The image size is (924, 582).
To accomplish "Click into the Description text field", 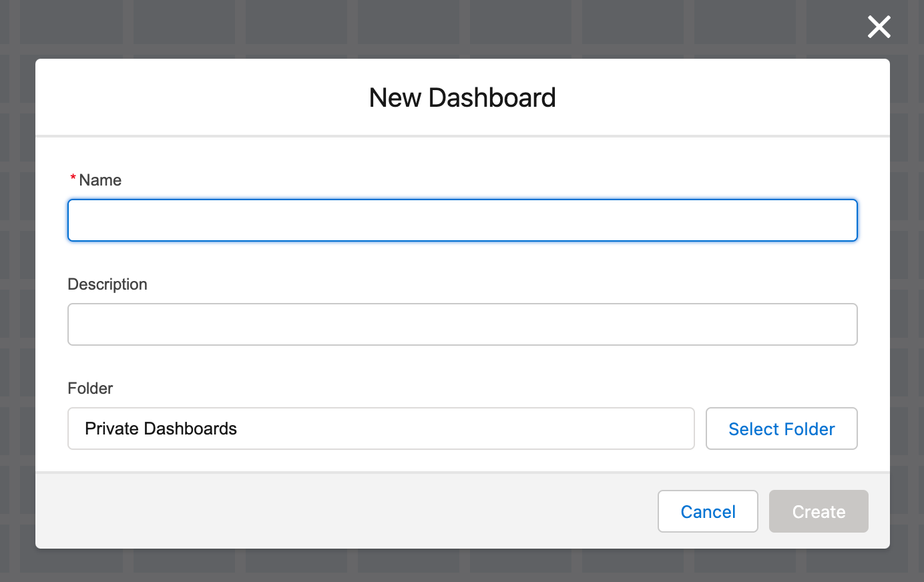I will 462,324.
